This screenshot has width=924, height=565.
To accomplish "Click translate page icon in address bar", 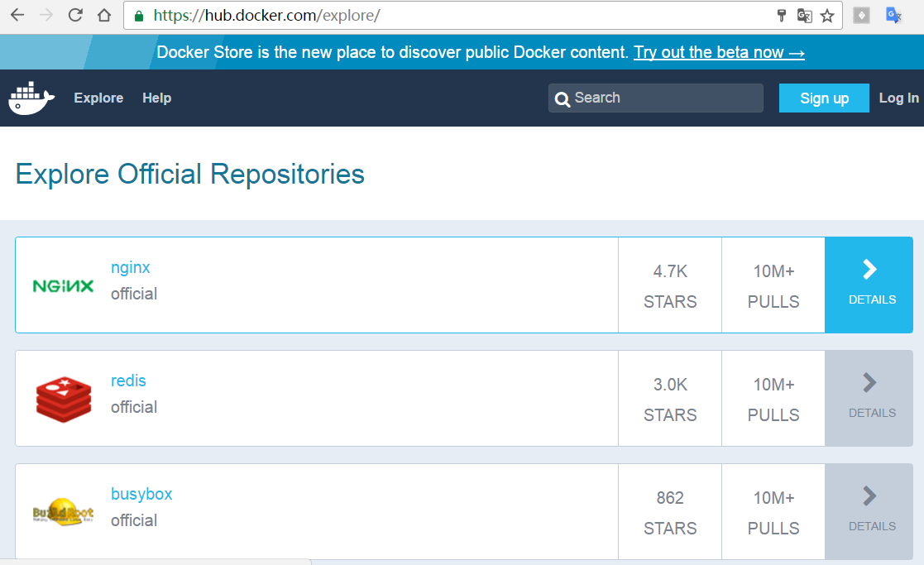I will [804, 16].
